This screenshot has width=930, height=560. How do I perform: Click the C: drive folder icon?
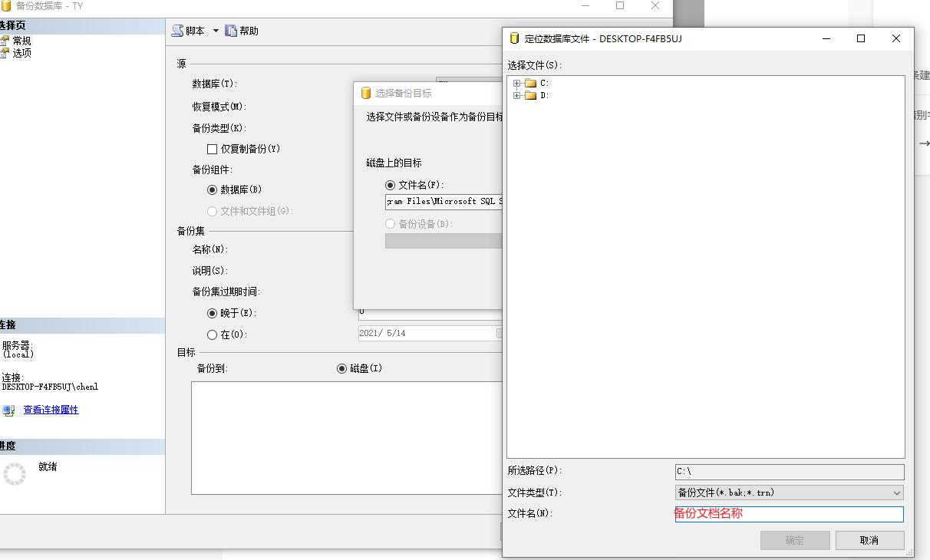click(x=529, y=82)
